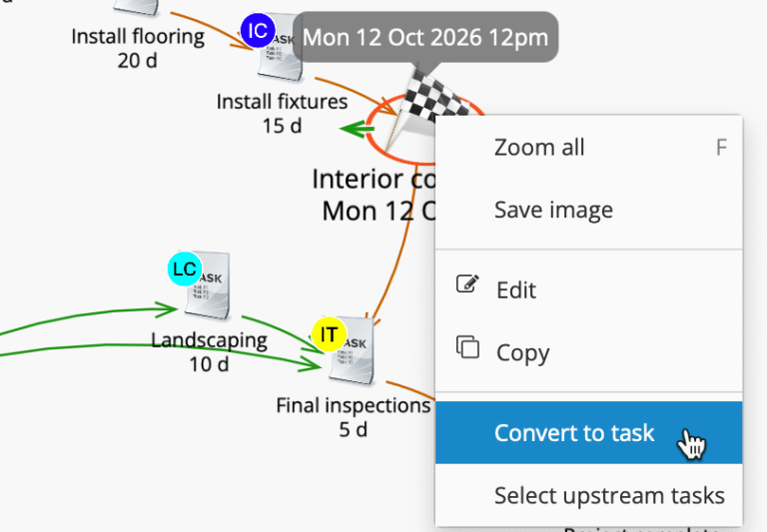
Task: Choose Select upstream tasks option
Action: [609, 496]
